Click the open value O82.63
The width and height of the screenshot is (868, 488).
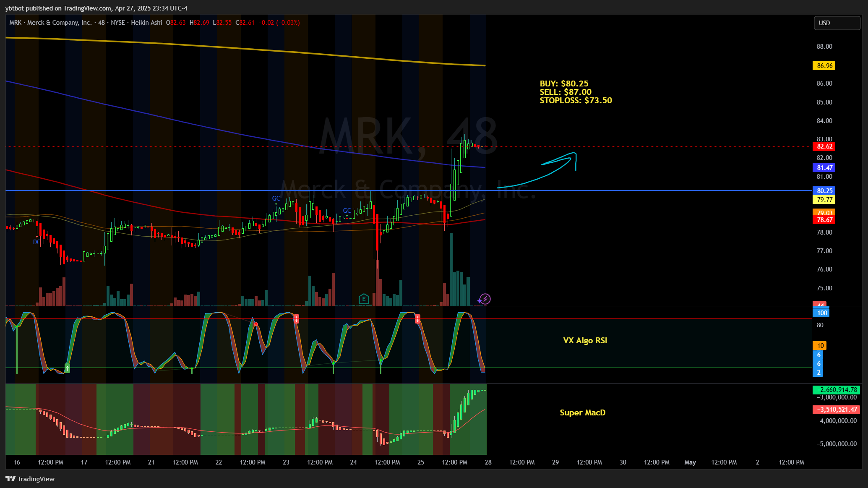176,23
